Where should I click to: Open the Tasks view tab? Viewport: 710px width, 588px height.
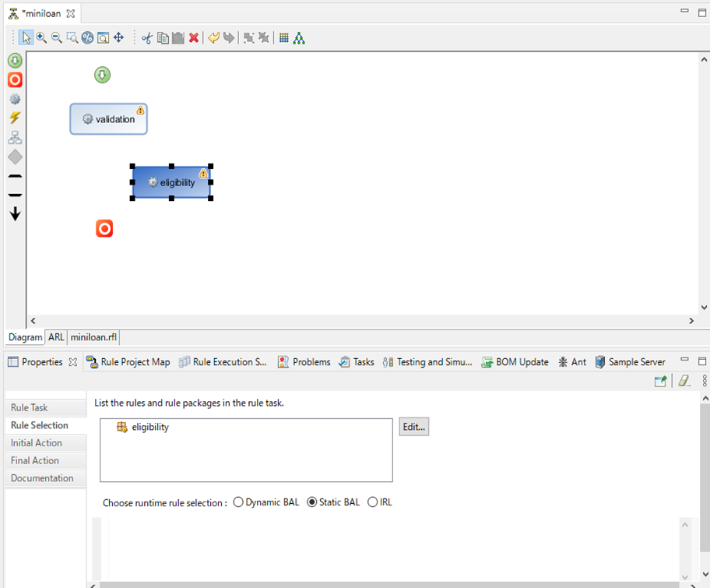pyautogui.click(x=357, y=362)
